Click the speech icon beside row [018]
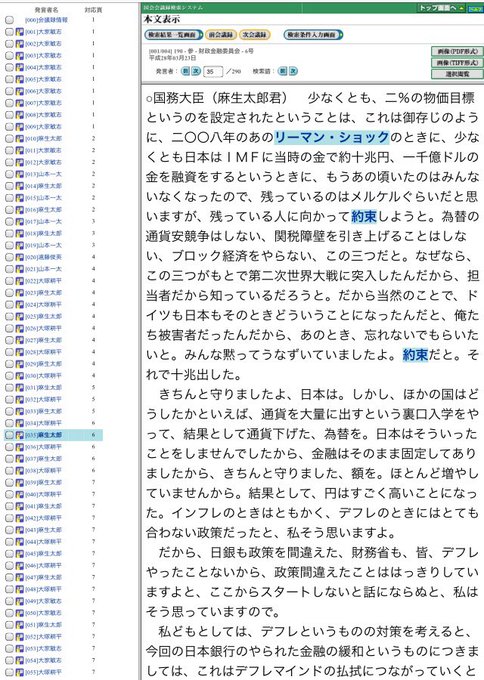The height and width of the screenshot is (680, 484). [x=20, y=233]
